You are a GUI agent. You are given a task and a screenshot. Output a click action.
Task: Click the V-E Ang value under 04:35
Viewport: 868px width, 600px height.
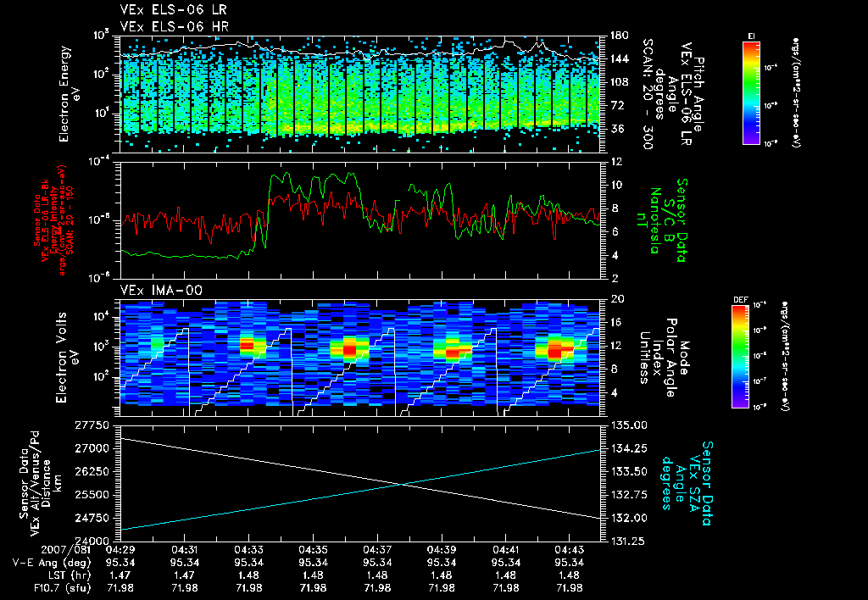313,563
